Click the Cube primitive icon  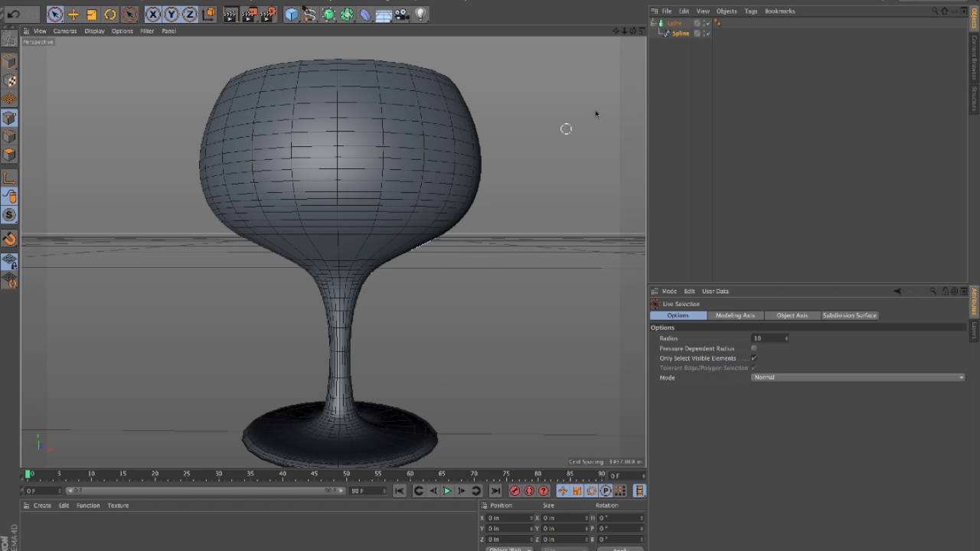pyautogui.click(x=292, y=14)
